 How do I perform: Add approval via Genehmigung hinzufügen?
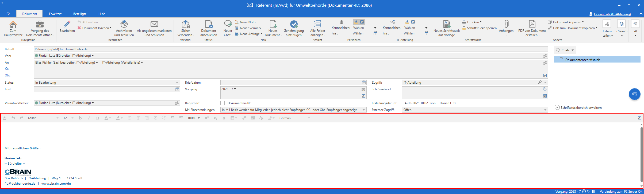294,25
